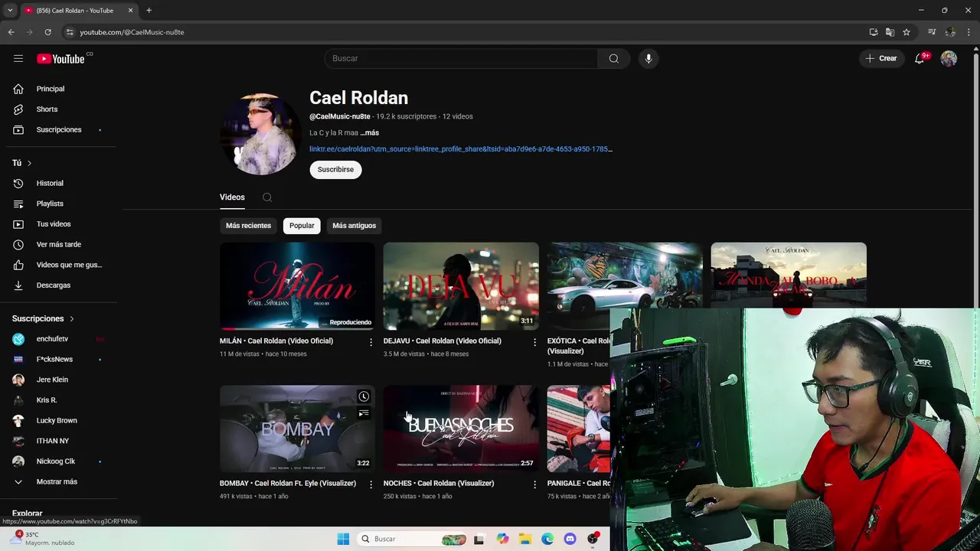Add BOMBAY to watch later via clock icon
The image size is (980, 551).
pos(364,396)
